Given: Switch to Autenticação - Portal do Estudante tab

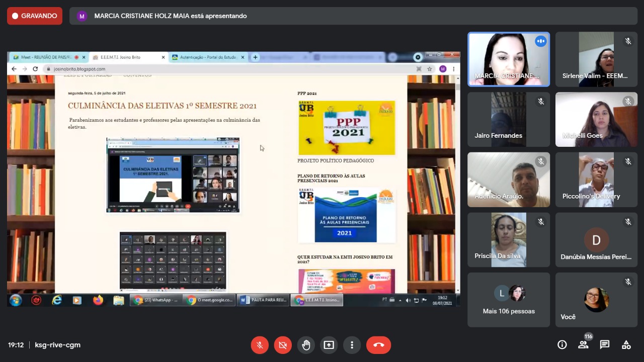Looking at the screenshot, I should pyautogui.click(x=208, y=57).
